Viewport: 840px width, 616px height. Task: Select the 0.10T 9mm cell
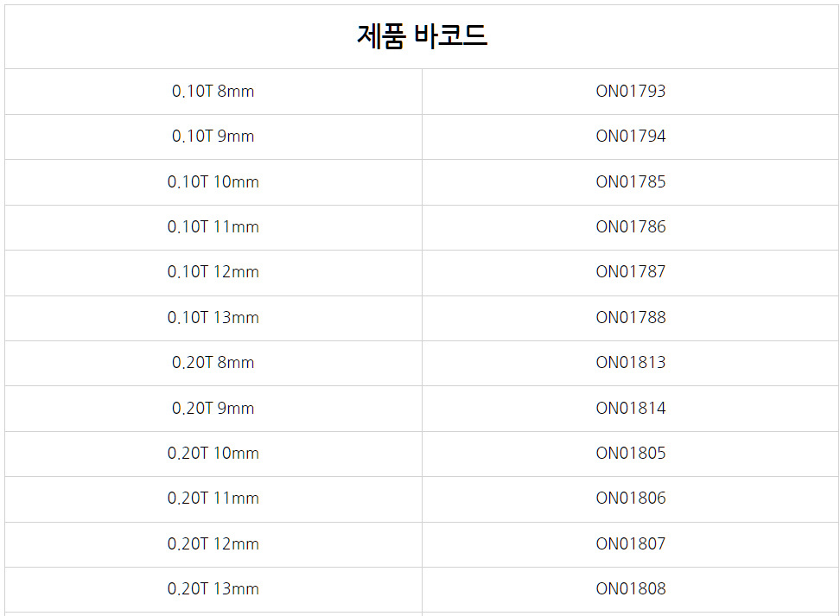213,137
